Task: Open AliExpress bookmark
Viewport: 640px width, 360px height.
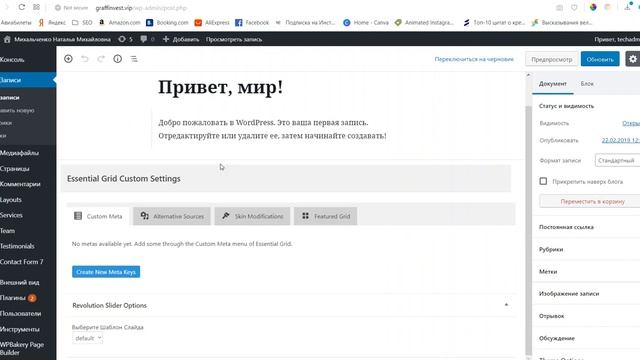Action: (x=212, y=22)
